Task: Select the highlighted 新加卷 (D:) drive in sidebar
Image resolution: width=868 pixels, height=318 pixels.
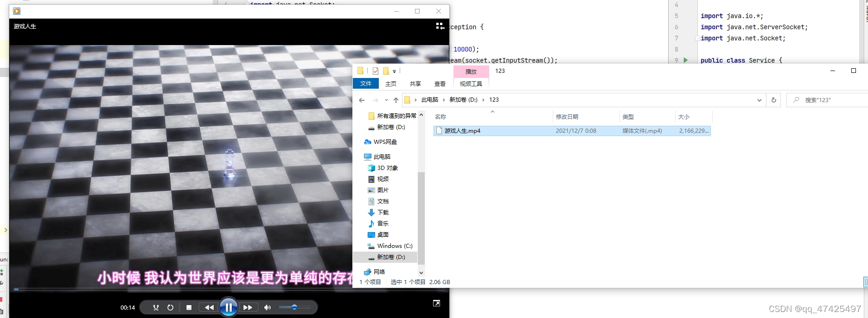Action: 385,257
